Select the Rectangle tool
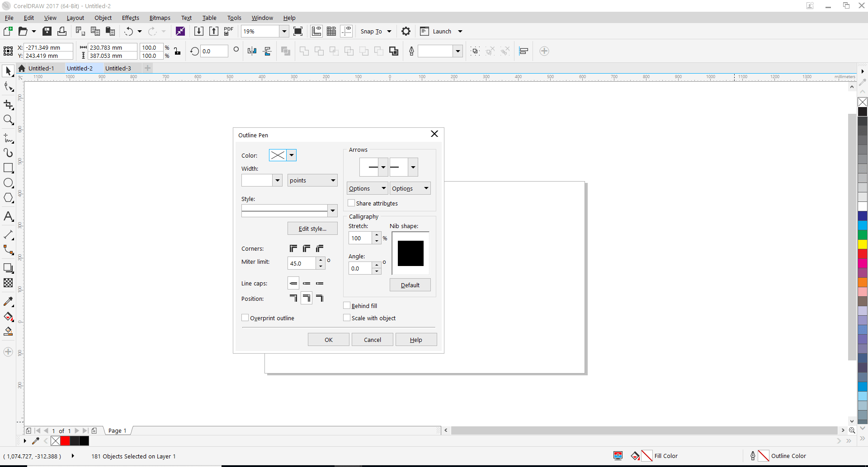Screen dimensions: 868x467 coord(8,168)
